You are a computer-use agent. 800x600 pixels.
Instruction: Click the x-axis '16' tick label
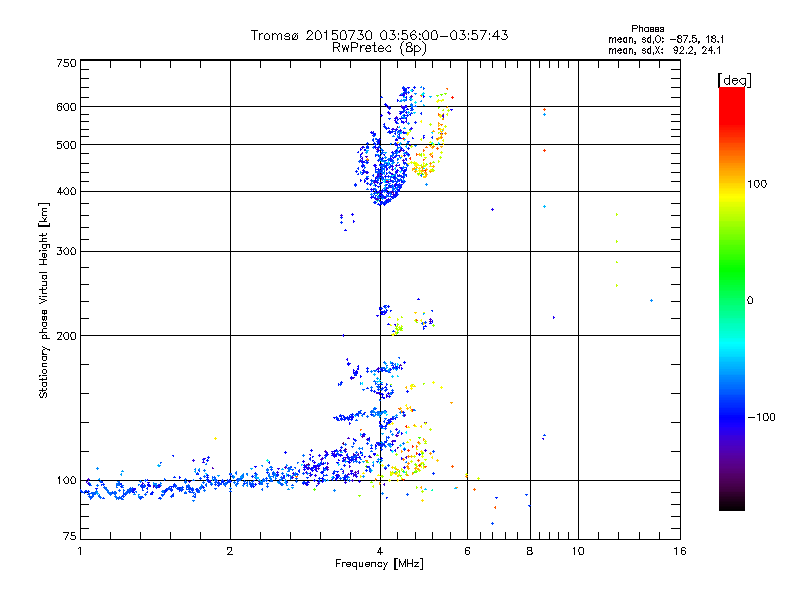[x=680, y=551]
